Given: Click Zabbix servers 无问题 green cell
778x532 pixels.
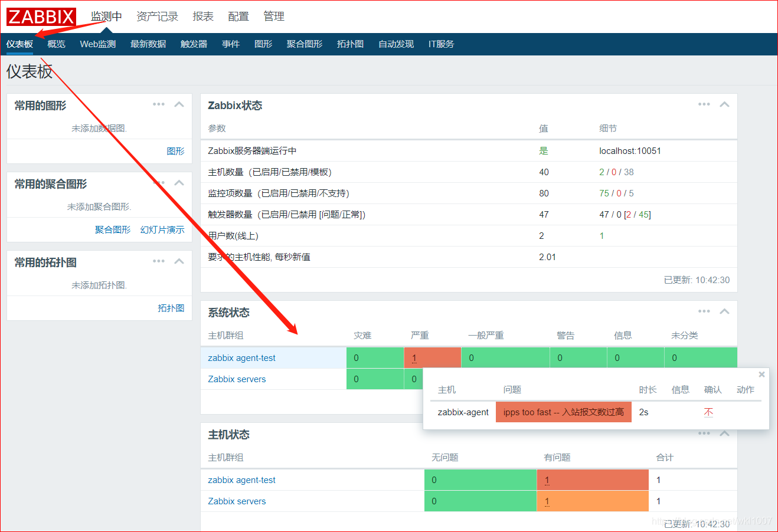Looking at the screenshot, I should tap(480, 501).
